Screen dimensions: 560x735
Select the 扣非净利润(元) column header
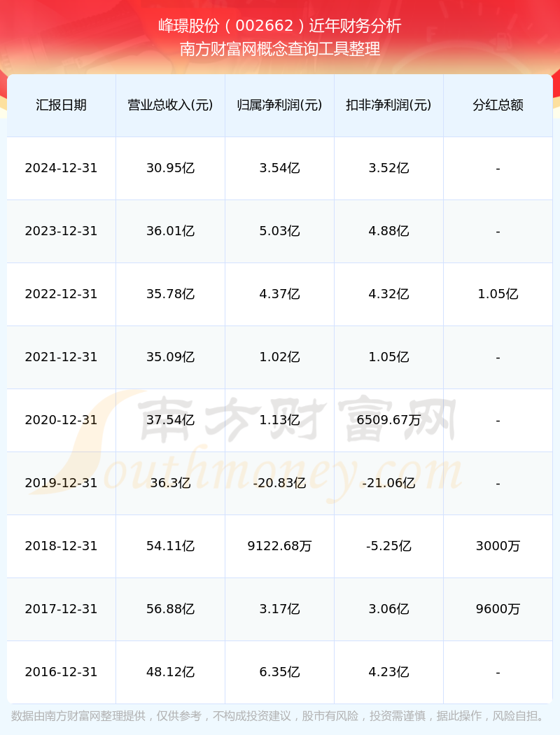[389, 105]
